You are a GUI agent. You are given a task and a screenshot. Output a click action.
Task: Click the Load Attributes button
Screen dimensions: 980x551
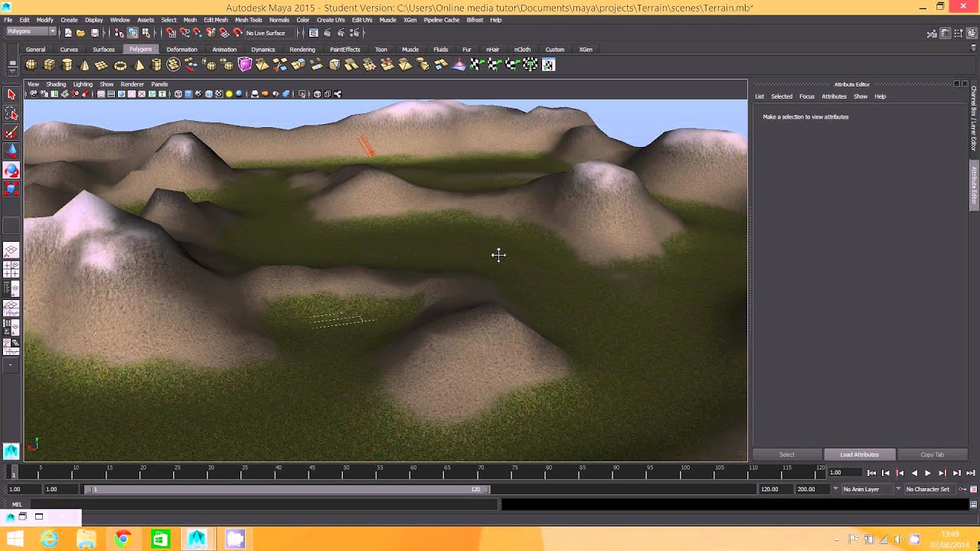click(859, 455)
